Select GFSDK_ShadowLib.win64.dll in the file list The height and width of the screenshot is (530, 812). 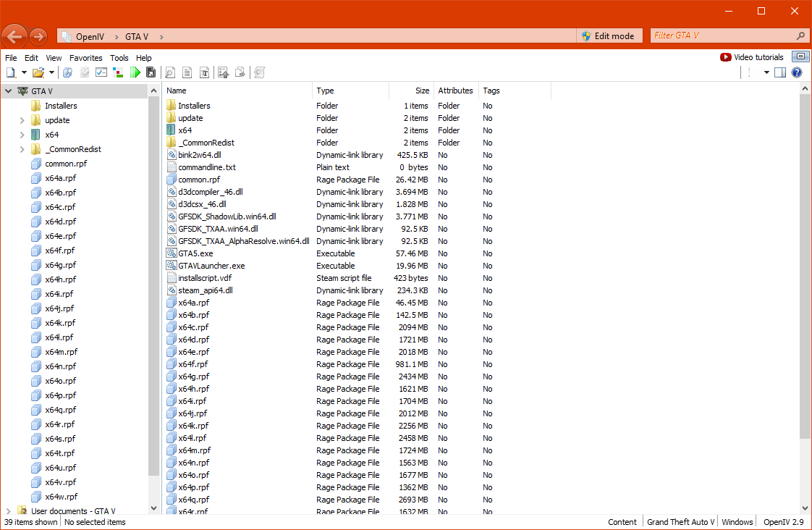click(227, 216)
